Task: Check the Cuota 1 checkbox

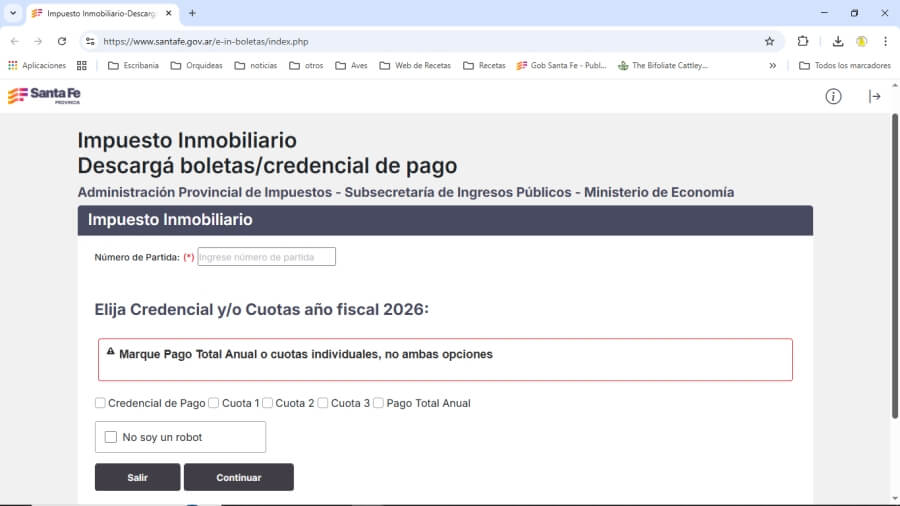Action: pyautogui.click(x=214, y=403)
